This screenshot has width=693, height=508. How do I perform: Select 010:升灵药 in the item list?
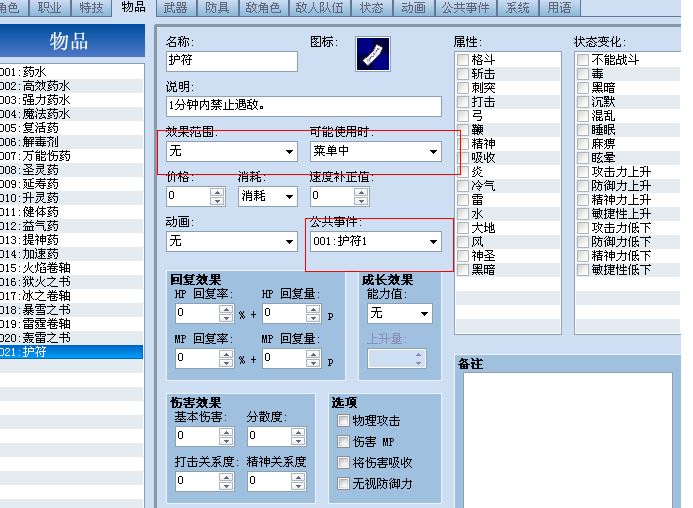tap(72, 198)
